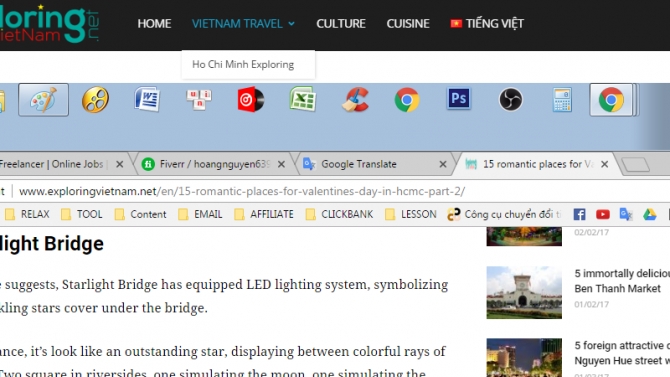Open Ben Thanh Market article thumbnail
Screen dimensions: 670x377
524,292
